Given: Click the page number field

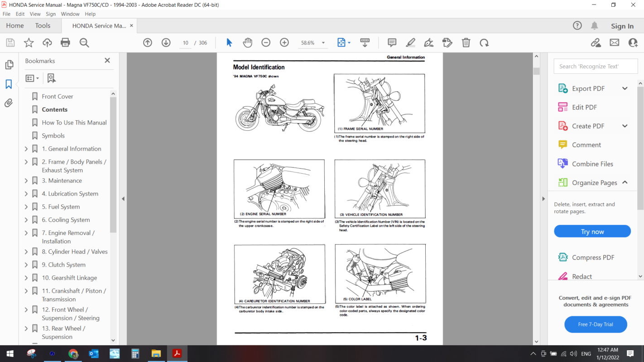Looking at the screenshot, I should [186, 43].
